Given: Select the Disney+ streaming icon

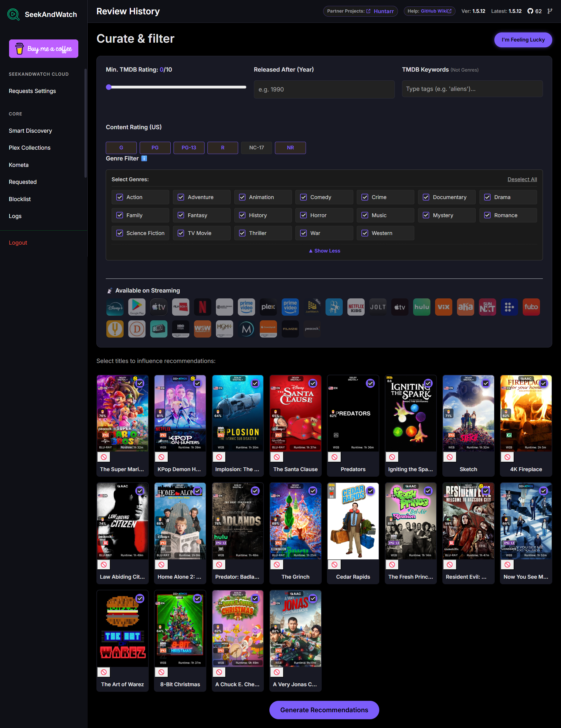Looking at the screenshot, I should point(115,307).
